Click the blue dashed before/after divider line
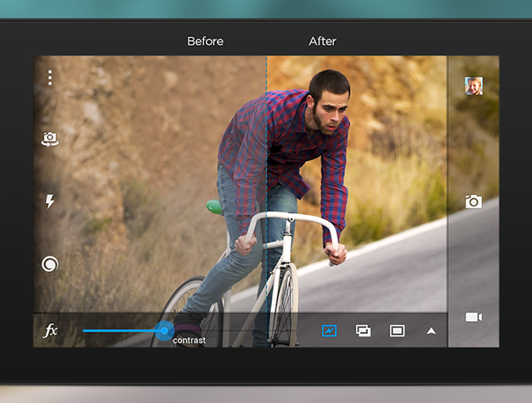532x403 pixels. [267, 201]
